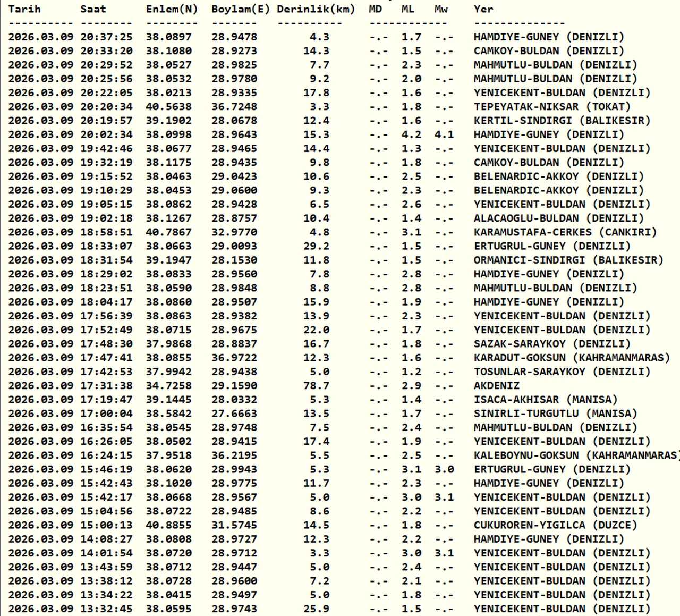Click the Enlem(N) column header

pyautogui.click(x=172, y=9)
